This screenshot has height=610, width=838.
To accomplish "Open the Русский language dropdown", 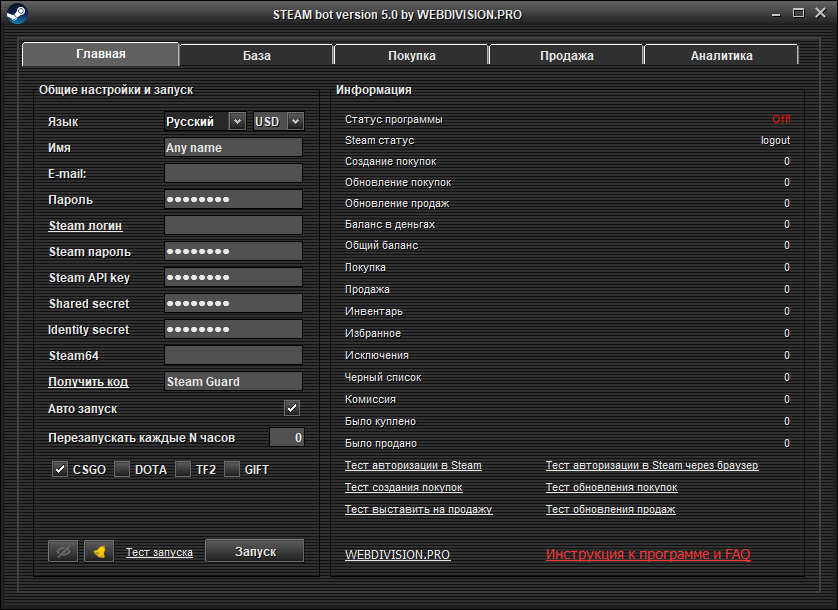I will click(205, 121).
